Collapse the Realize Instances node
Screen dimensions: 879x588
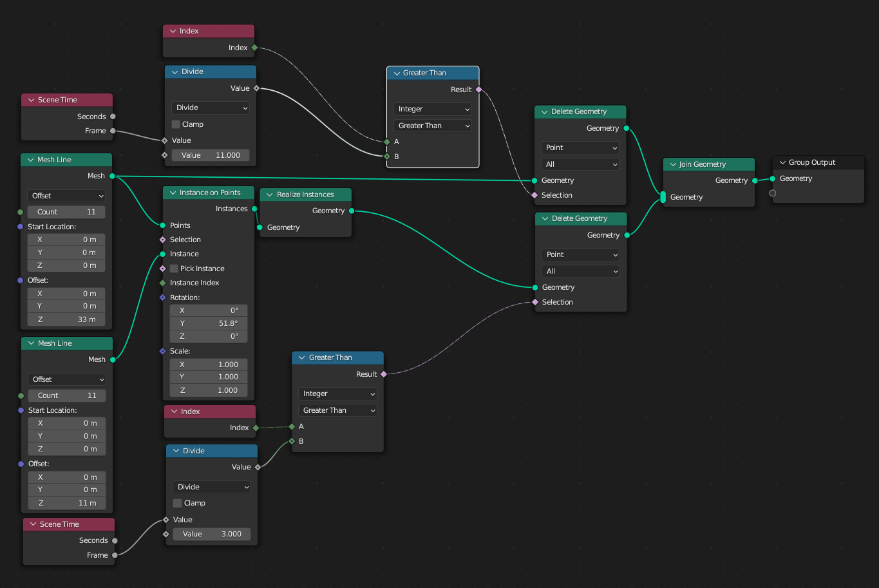(269, 194)
